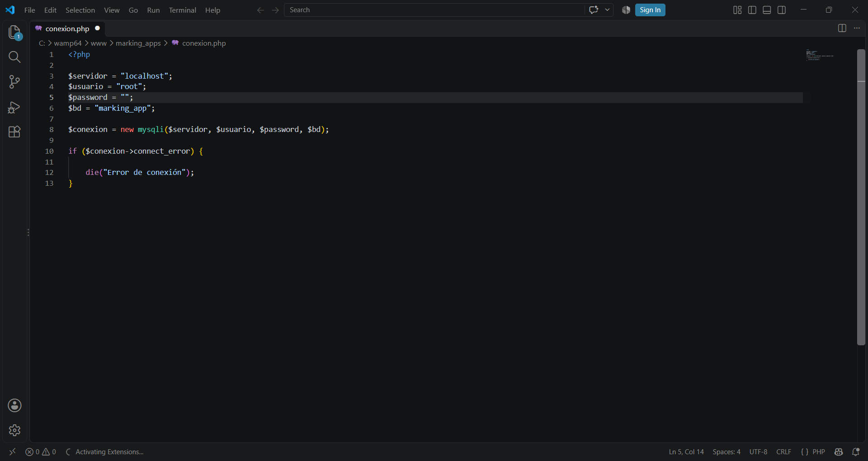This screenshot has width=868, height=461.
Task: Open notifications bell in status bar
Action: [856, 452]
